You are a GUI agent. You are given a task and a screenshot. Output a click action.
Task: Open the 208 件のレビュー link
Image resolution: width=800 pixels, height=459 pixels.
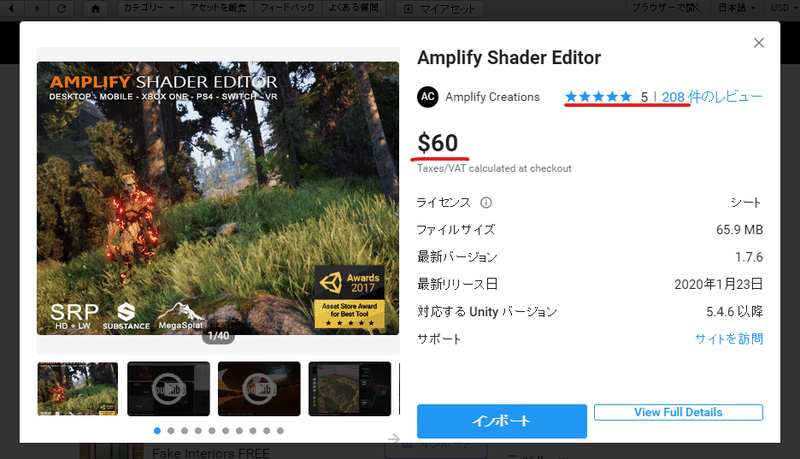click(x=712, y=96)
